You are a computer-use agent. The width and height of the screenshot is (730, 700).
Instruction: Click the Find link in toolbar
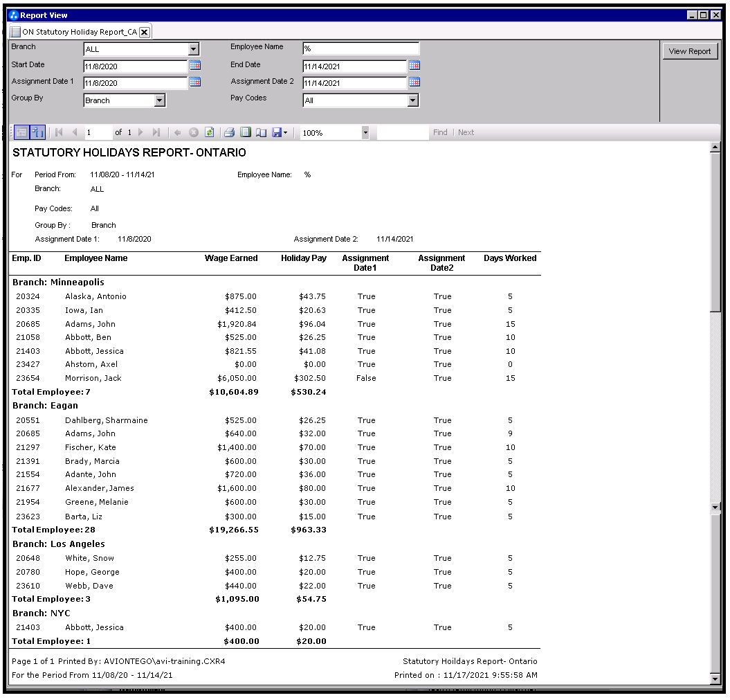click(x=440, y=132)
